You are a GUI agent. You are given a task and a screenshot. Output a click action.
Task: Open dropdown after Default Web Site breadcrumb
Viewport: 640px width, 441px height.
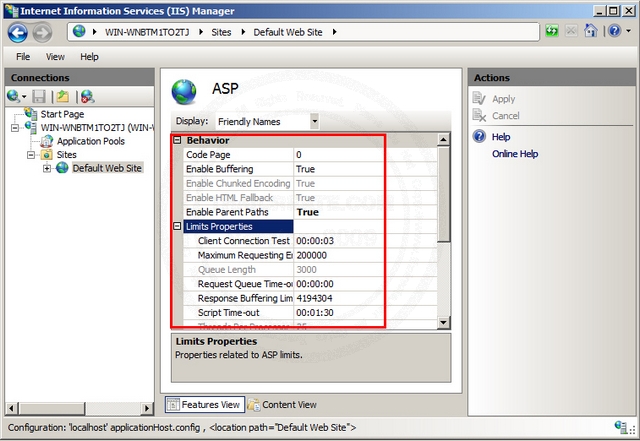click(x=334, y=32)
